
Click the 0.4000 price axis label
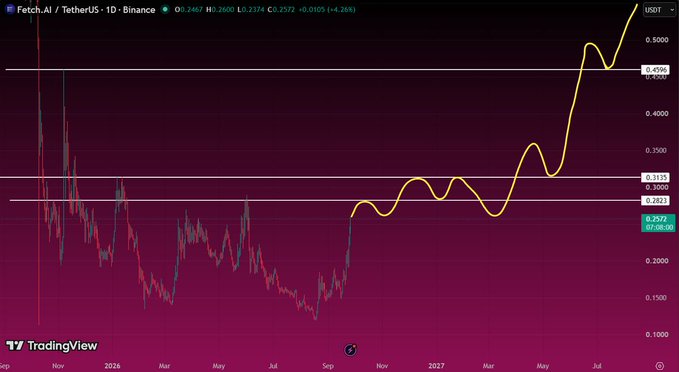[657, 113]
